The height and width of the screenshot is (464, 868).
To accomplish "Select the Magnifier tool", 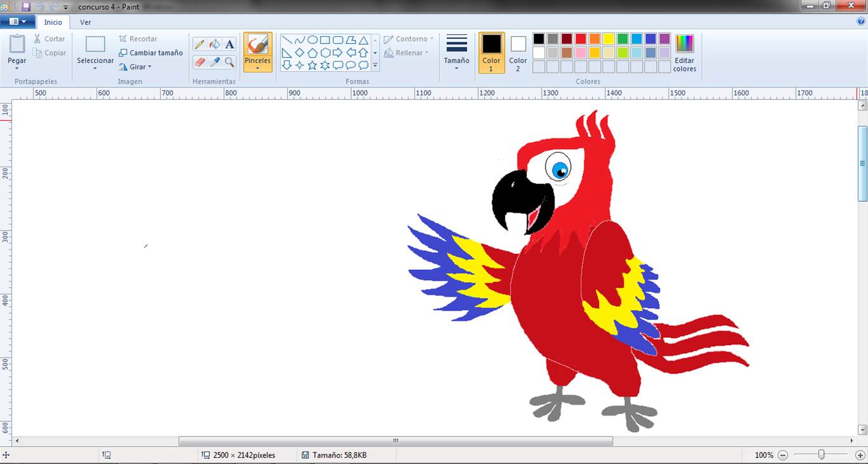I will point(230,62).
